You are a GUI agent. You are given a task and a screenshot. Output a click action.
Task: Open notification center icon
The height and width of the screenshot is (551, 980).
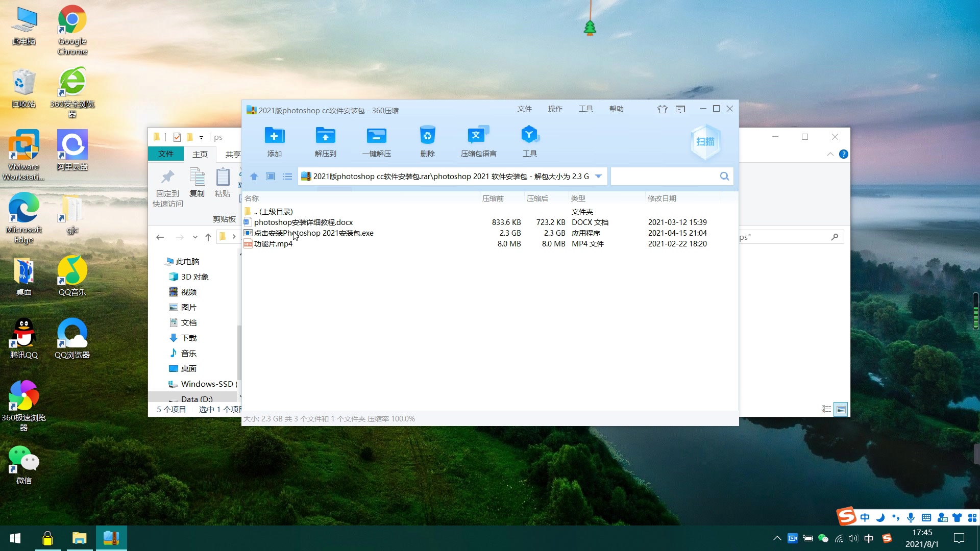[x=959, y=538]
